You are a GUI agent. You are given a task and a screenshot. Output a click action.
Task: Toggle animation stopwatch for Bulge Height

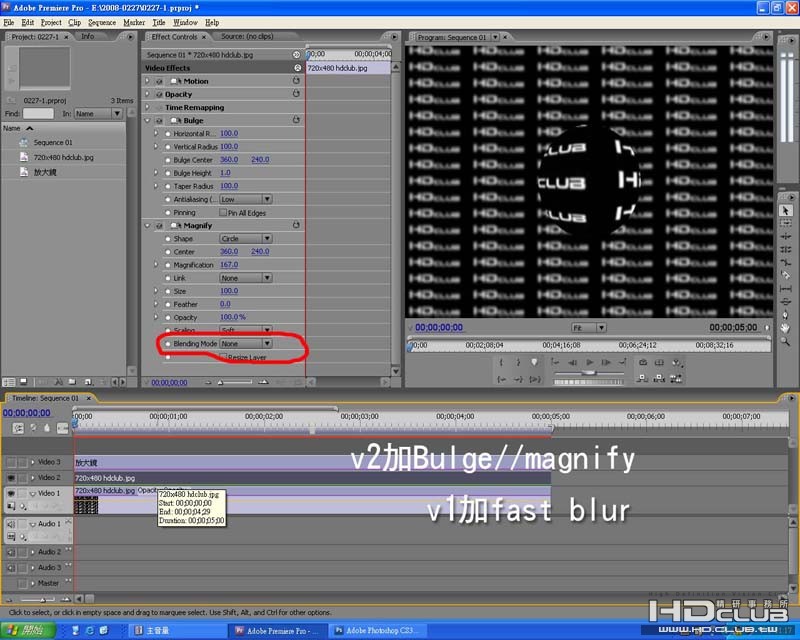click(x=167, y=173)
